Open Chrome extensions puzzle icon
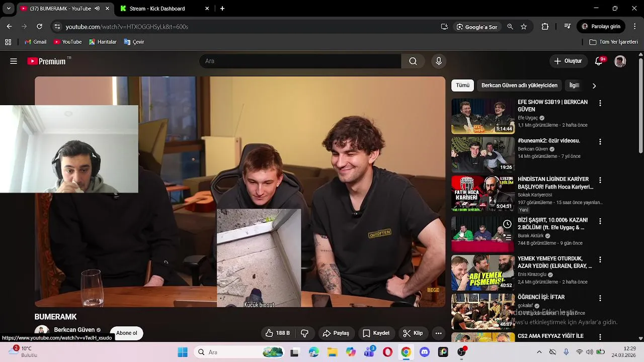The width and height of the screenshot is (644, 362). click(545, 27)
